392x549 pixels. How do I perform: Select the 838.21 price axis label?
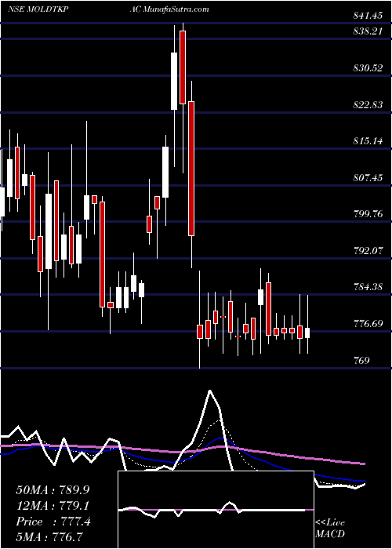pyautogui.click(x=368, y=31)
